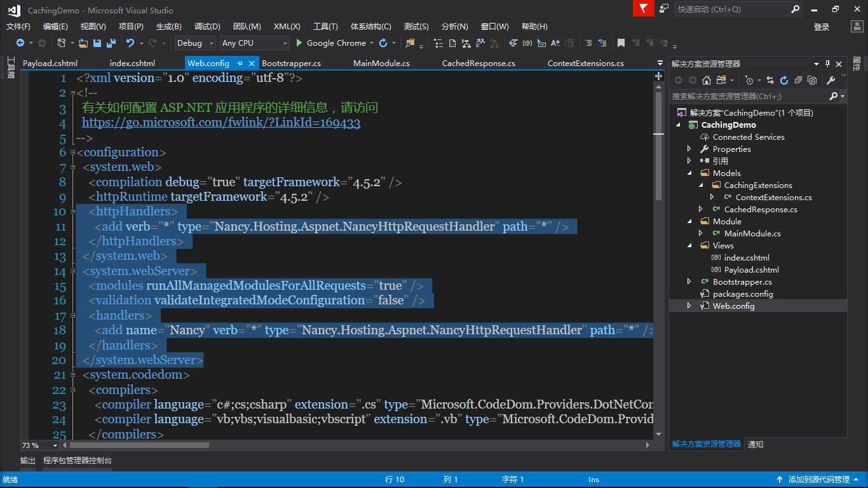Toggle Show All Files in Solution Explorer

point(812,80)
